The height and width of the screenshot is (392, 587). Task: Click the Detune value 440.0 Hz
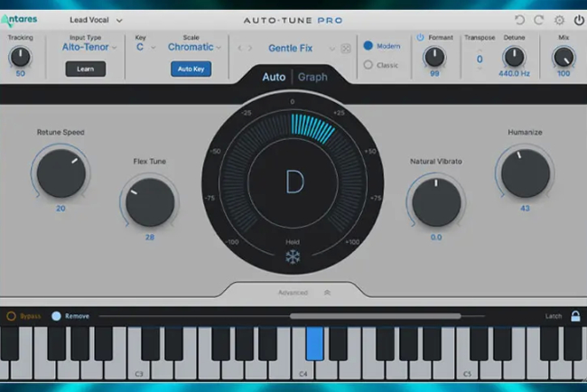(x=514, y=74)
